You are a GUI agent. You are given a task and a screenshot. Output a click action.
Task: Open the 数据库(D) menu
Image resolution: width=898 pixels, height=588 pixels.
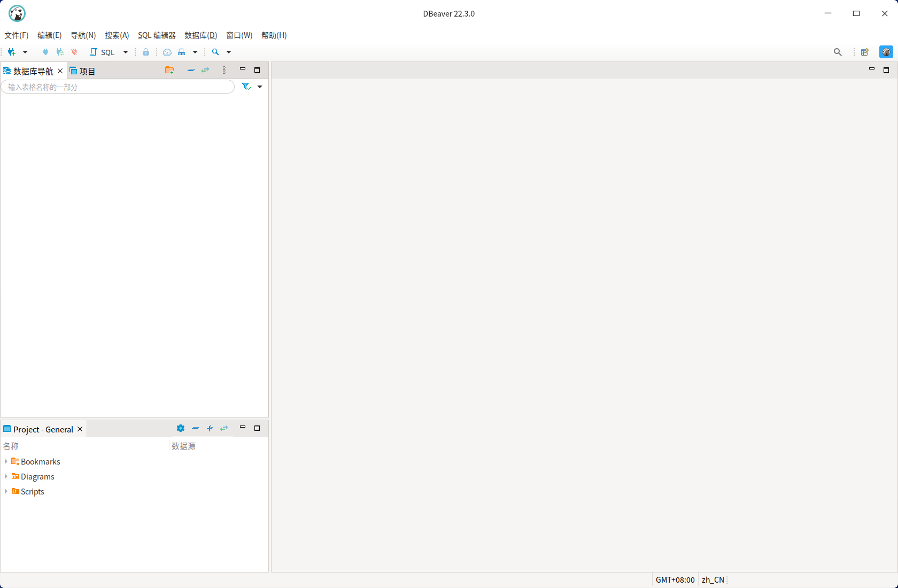[x=201, y=35]
